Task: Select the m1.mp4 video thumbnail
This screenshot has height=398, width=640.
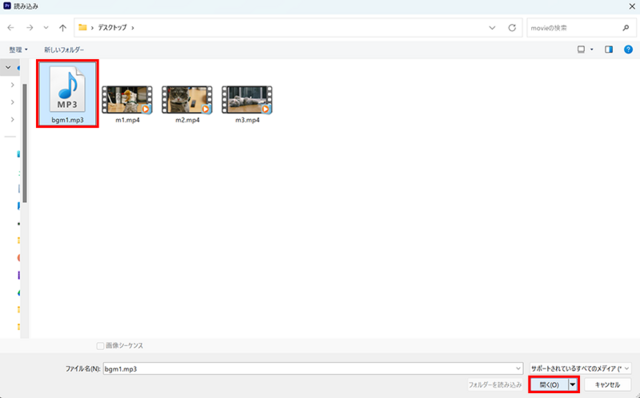Action: [127, 100]
